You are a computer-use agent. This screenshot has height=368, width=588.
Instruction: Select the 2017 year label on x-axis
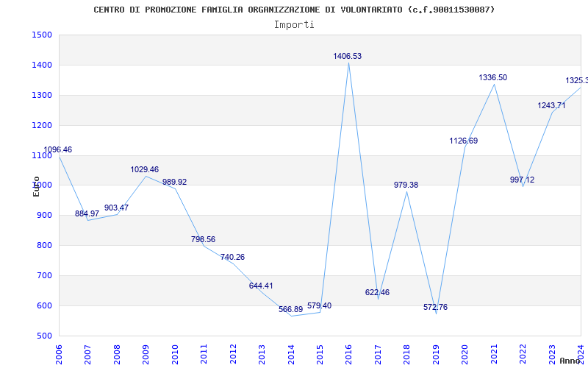click(378, 355)
